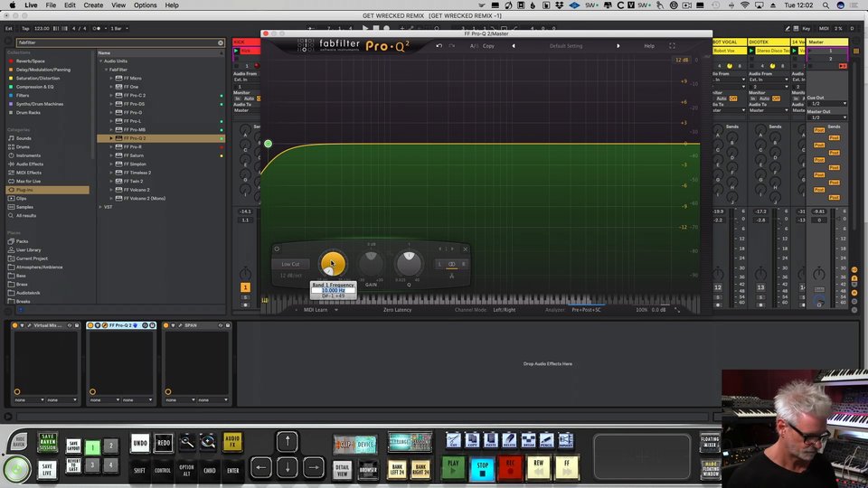Viewport: 868px width, 488px height.
Task: Select the Reverb/Space collection
Action: [31, 61]
